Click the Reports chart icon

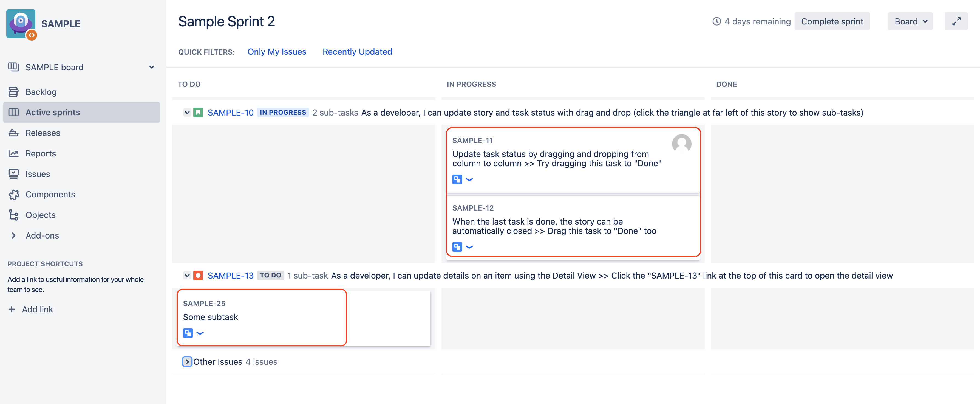click(13, 153)
